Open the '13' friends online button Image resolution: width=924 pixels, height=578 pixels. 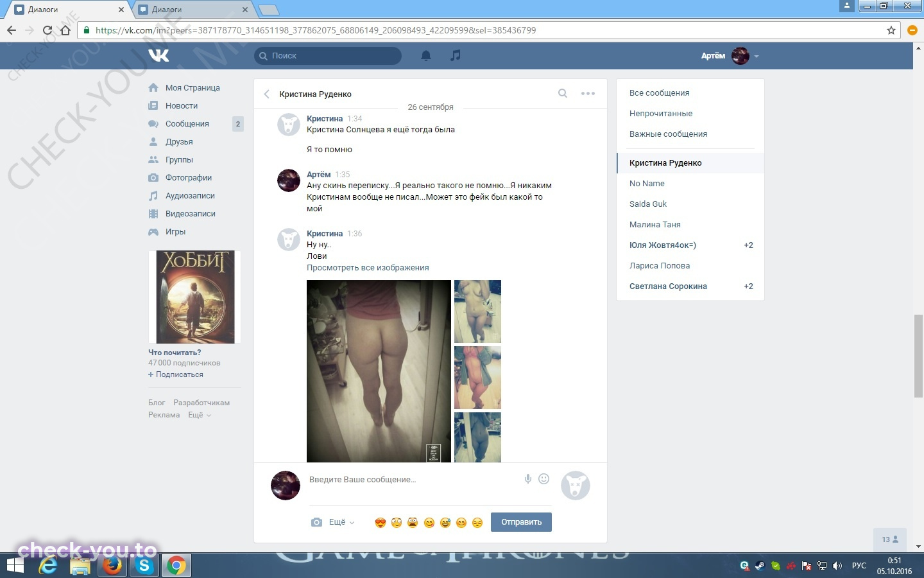pos(890,539)
